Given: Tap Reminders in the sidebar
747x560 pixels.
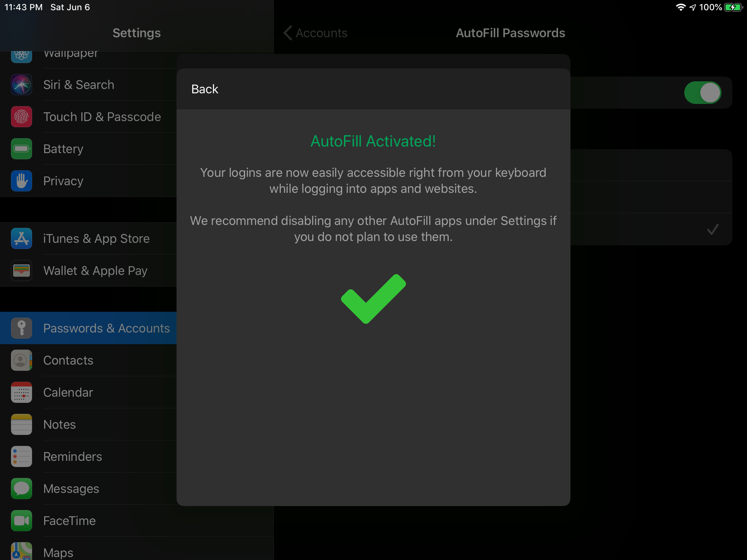Looking at the screenshot, I should tap(73, 456).
